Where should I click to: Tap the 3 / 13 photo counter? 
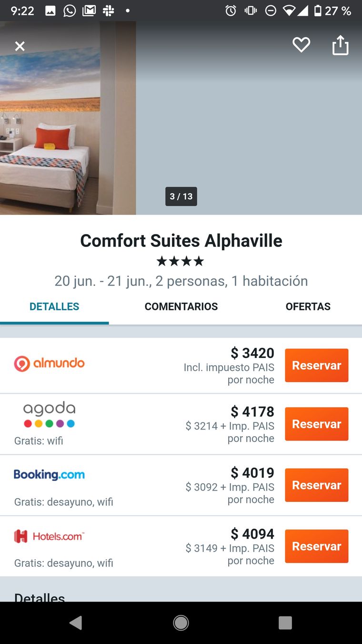(181, 196)
